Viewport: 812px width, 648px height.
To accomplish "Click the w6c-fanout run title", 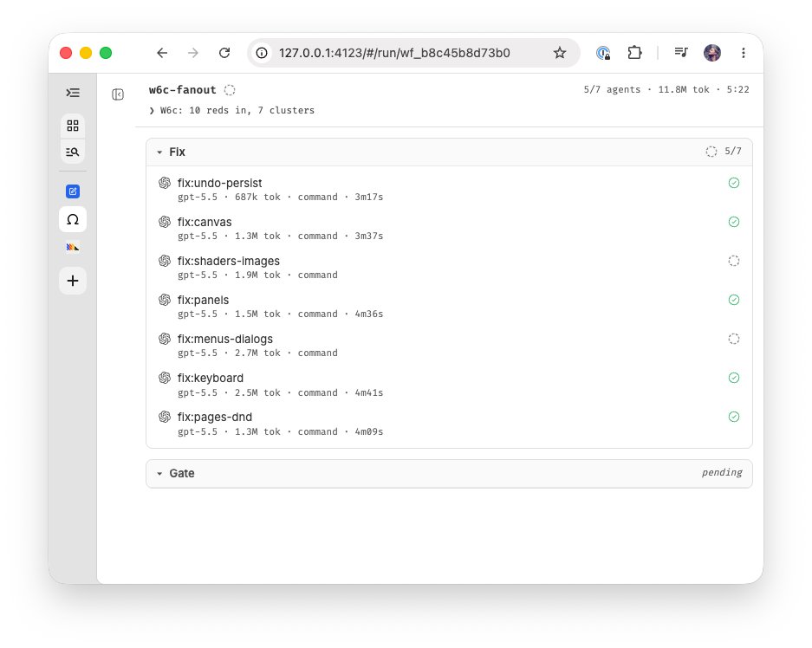I will pyautogui.click(x=182, y=90).
